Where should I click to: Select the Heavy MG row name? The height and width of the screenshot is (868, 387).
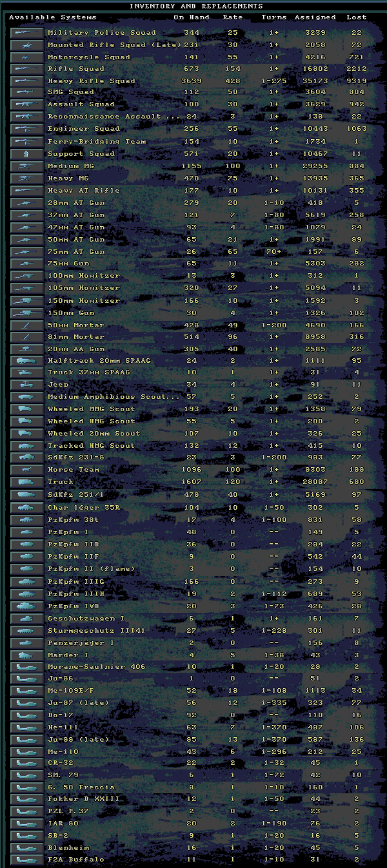(x=70, y=178)
